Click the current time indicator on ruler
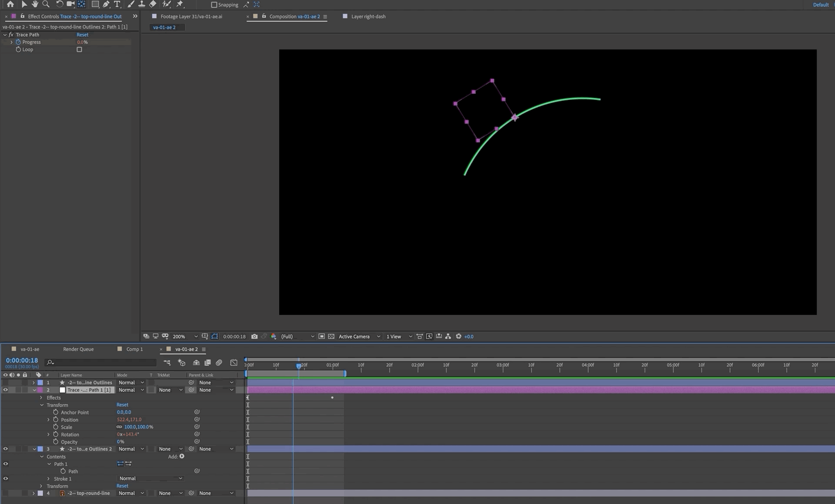 [299, 366]
